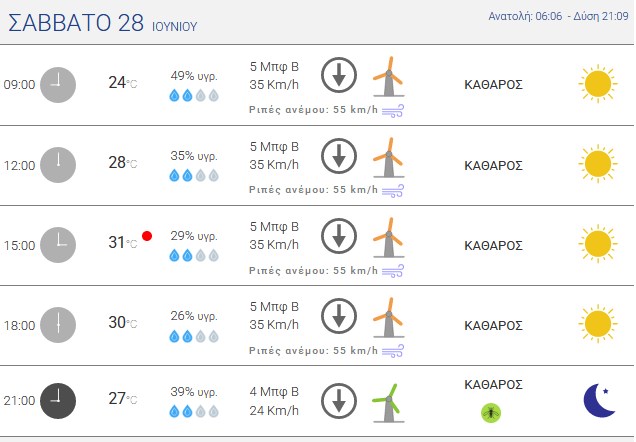Click the wind direction arrow at 12:00
This screenshot has height=442, width=636.
click(339, 156)
